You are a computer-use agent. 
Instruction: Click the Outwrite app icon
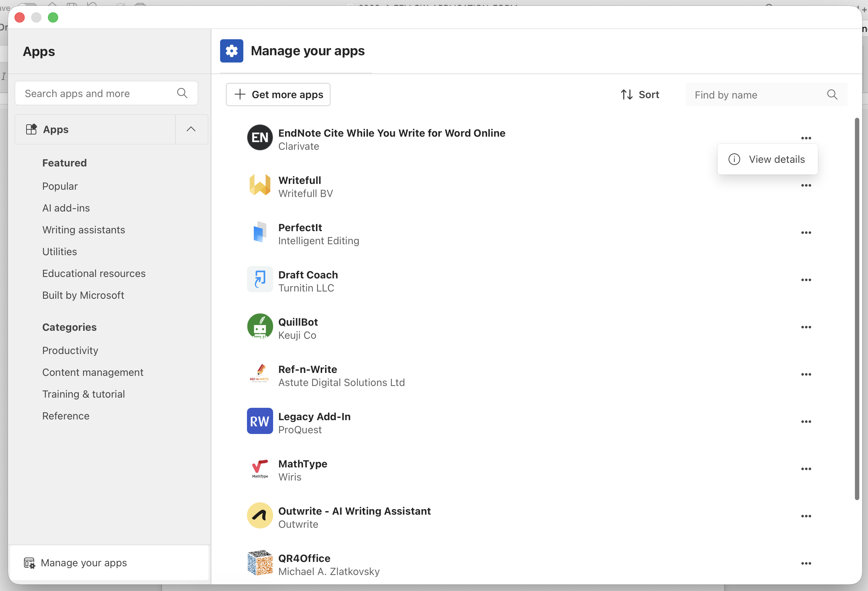(x=260, y=515)
